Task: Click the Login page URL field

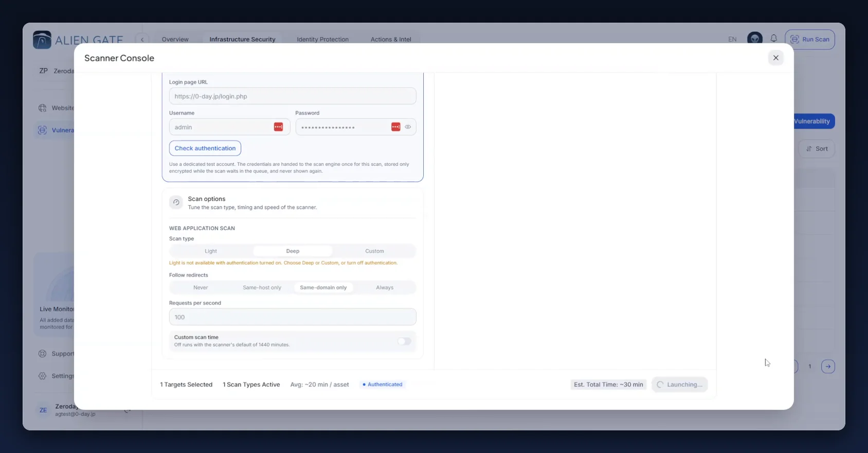Action: 293,96
